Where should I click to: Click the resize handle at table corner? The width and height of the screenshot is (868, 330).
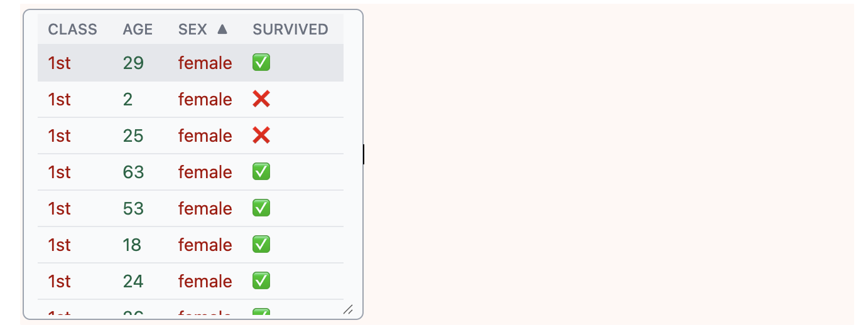point(348,309)
